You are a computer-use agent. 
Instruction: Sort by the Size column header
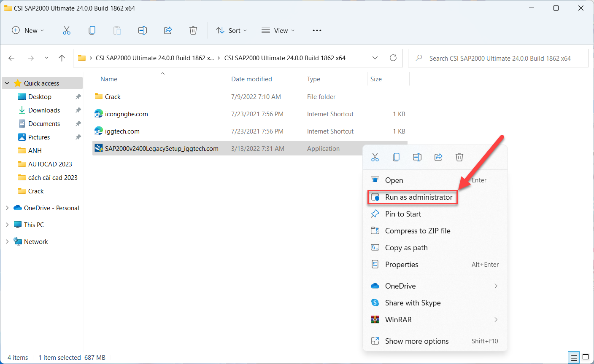coord(376,79)
